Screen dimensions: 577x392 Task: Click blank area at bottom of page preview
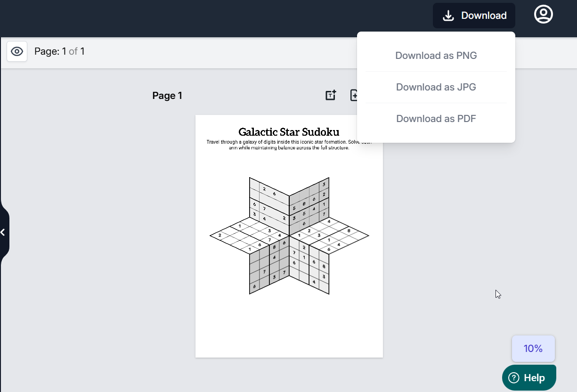pyautogui.click(x=289, y=330)
